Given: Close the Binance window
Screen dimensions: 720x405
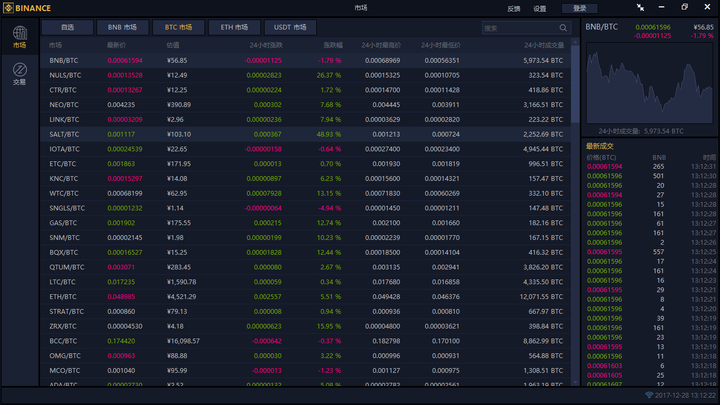Looking at the screenshot, I should pos(707,7).
